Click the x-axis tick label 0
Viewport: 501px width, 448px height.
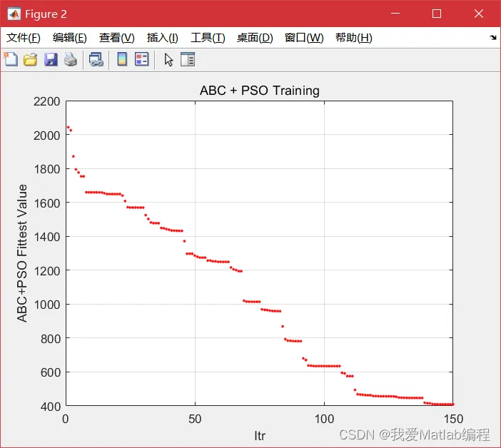pos(66,419)
